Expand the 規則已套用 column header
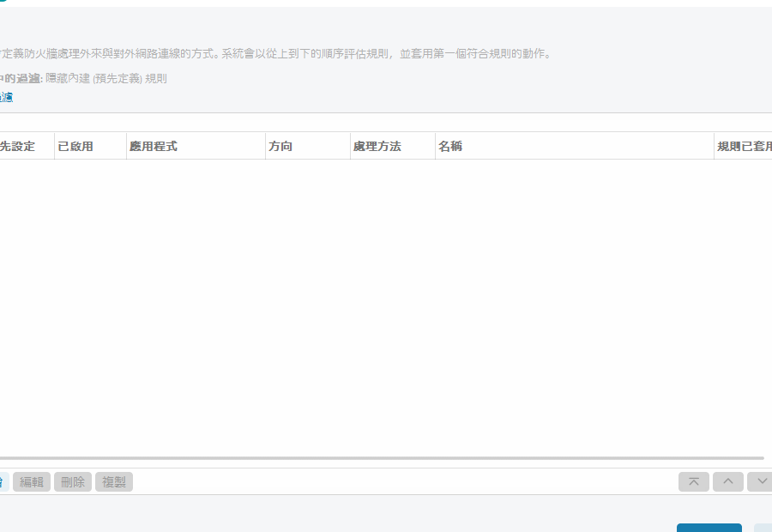Screen dimensions: 772x532 741,146
